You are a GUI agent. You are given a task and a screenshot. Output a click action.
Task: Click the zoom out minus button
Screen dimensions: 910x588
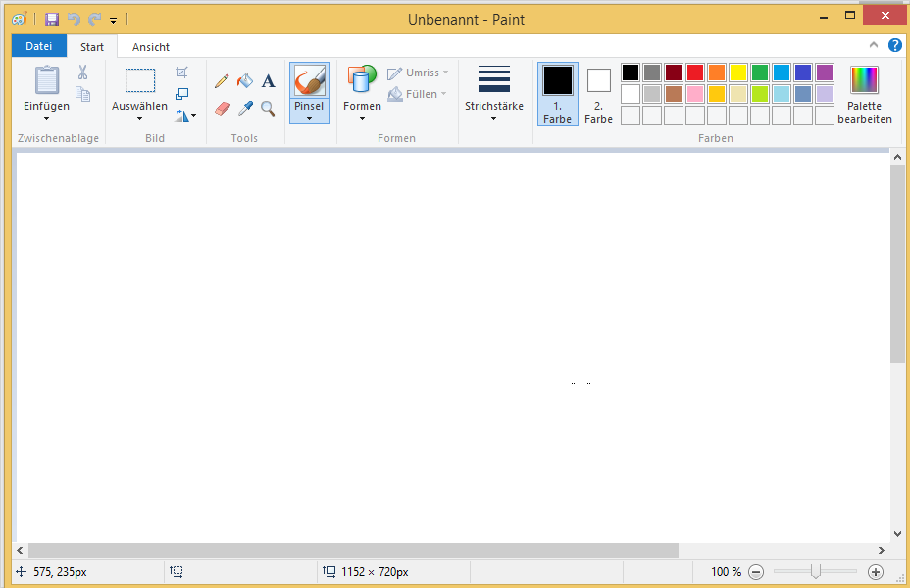pos(756,573)
